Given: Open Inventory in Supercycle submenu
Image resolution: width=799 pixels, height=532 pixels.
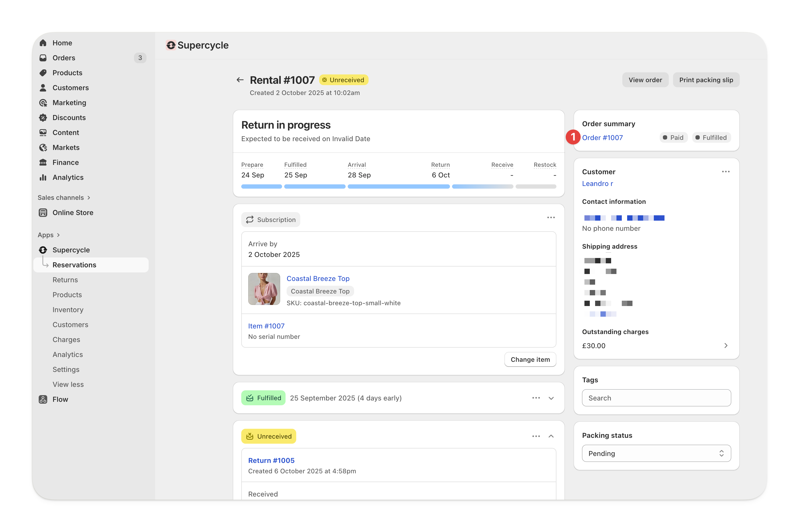Looking at the screenshot, I should tap(68, 309).
